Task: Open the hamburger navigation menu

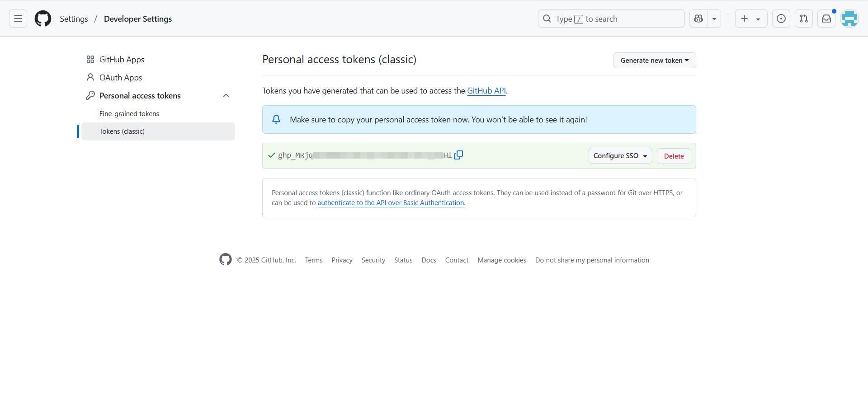Action: (x=18, y=19)
